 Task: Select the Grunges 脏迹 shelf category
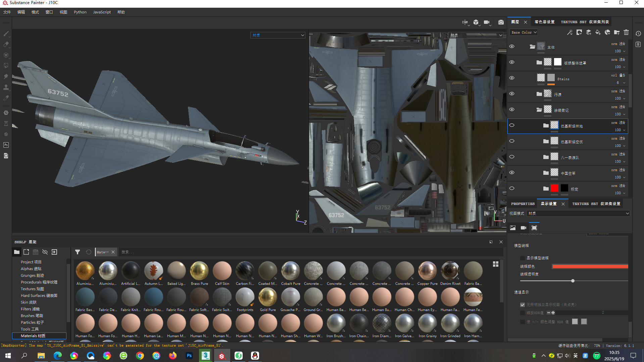click(x=32, y=275)
